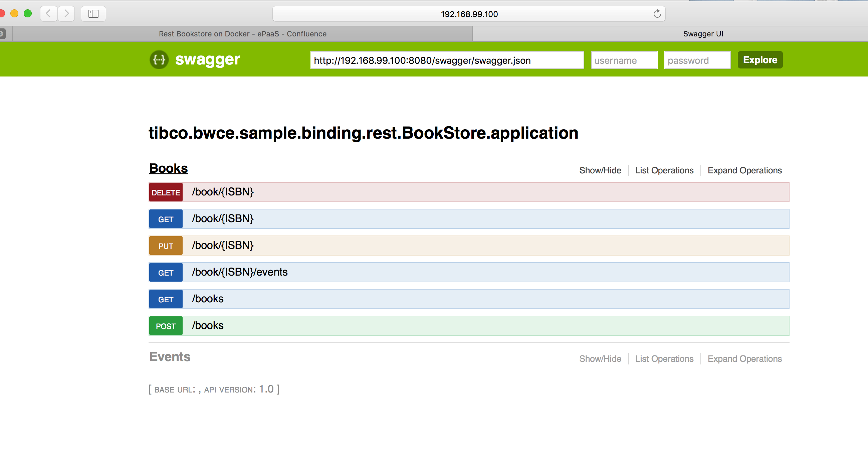Click the swagger.json URL field

tap(447, 60)
